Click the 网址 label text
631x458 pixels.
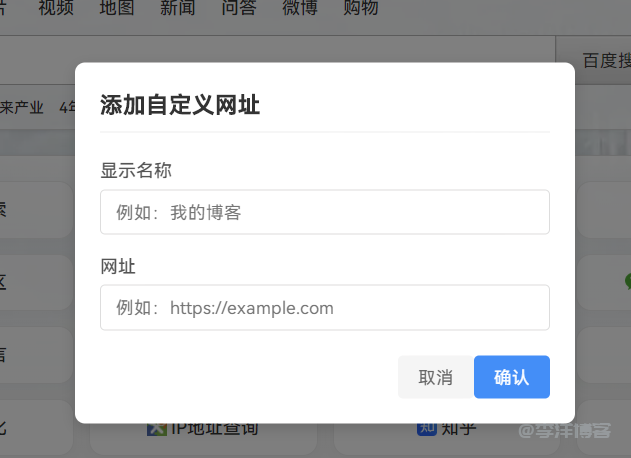[118, 266]
